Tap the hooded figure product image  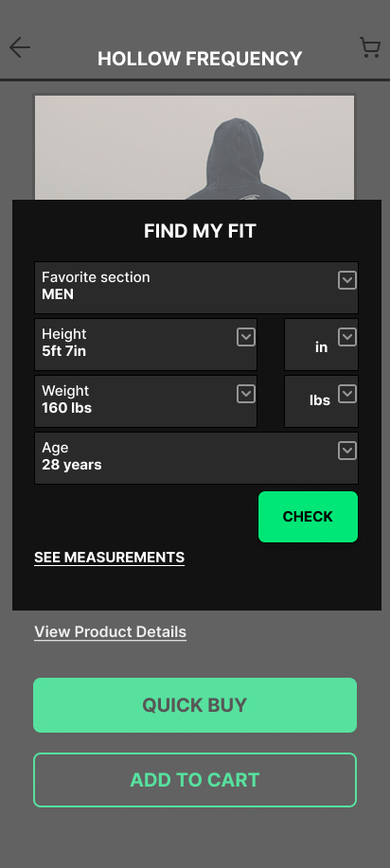click(x=194, y=148)
